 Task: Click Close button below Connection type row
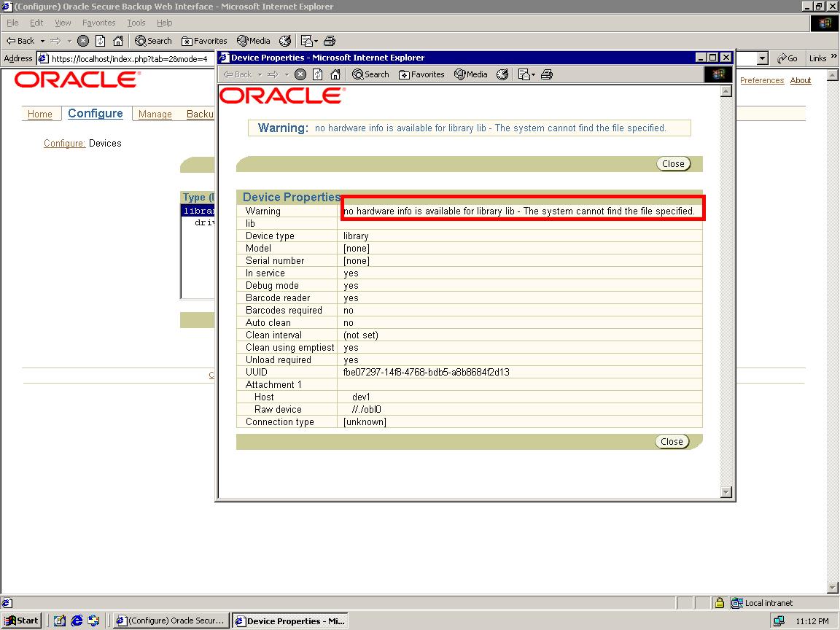pyautogui.click(x=672, y=441)
